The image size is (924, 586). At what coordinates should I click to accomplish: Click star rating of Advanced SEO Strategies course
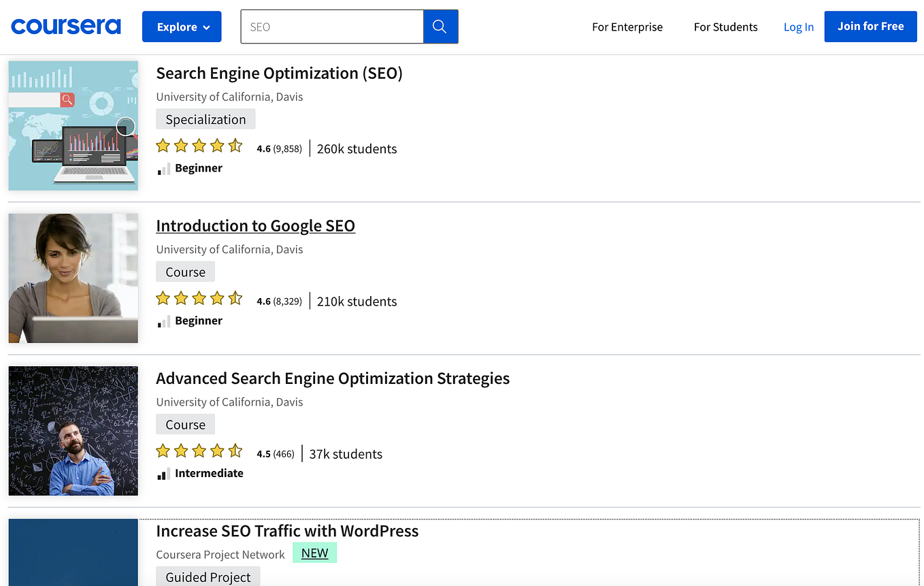point(199,451)
